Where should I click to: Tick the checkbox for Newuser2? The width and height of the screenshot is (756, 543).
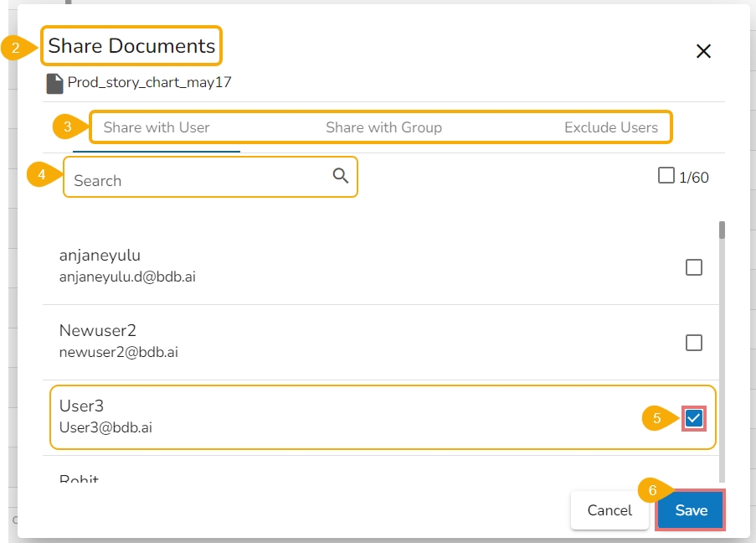tap(693, 343)
